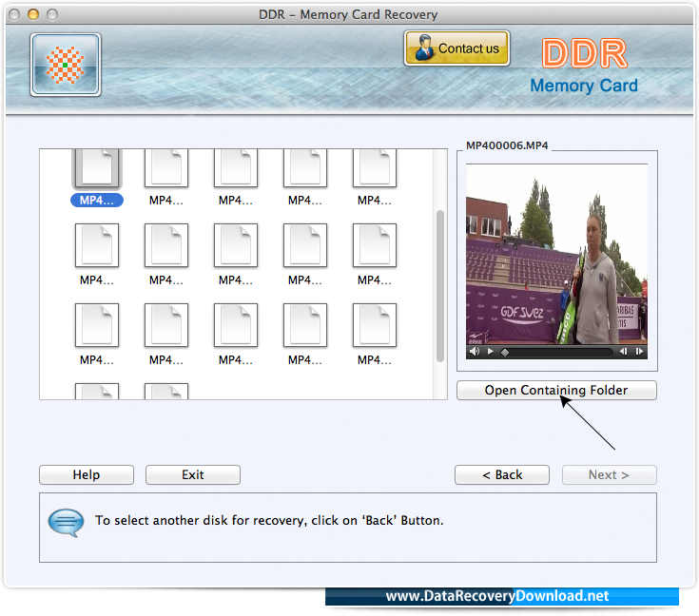The width and height of the screenshot is (699, 616).
Task: Step the video backward one frame
Action: click(x=623, y=352)
